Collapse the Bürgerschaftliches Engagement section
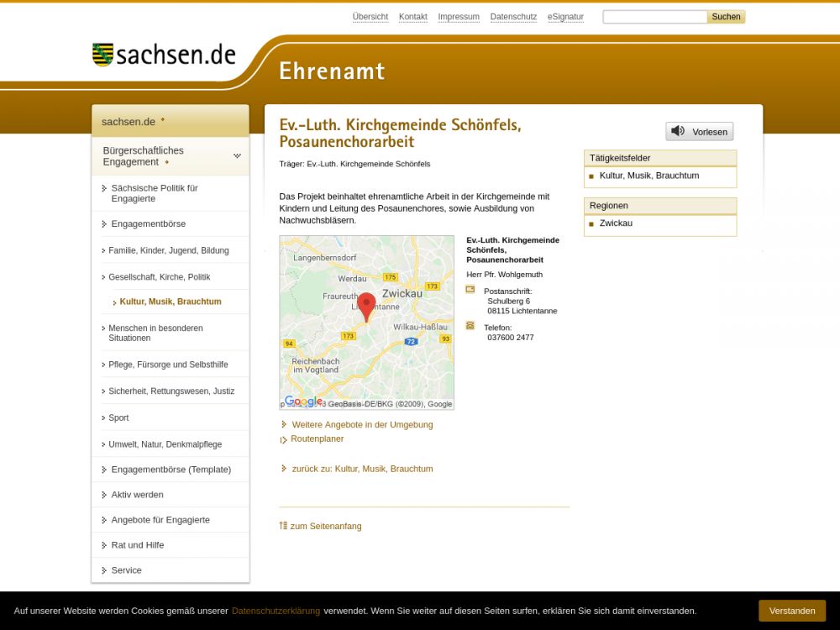 coord(237,156)
